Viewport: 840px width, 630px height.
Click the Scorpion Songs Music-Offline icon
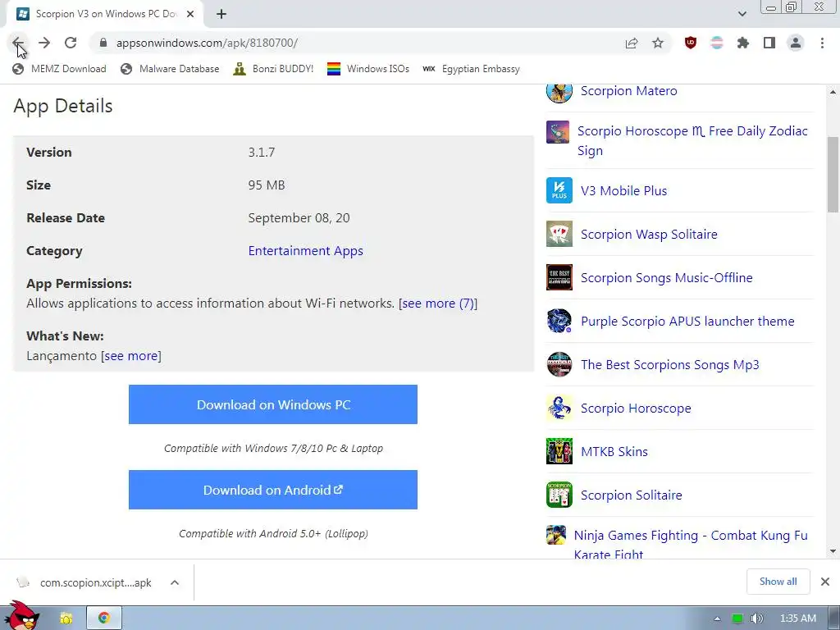559,277
